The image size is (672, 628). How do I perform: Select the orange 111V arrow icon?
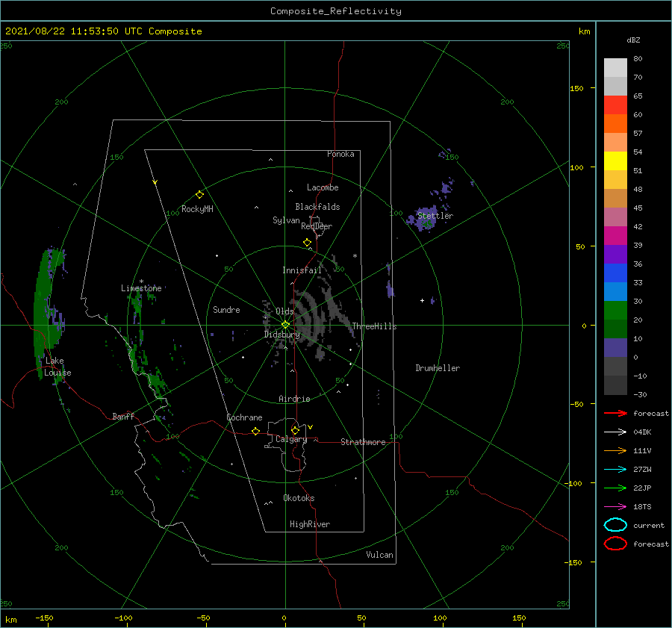[615, 450]
